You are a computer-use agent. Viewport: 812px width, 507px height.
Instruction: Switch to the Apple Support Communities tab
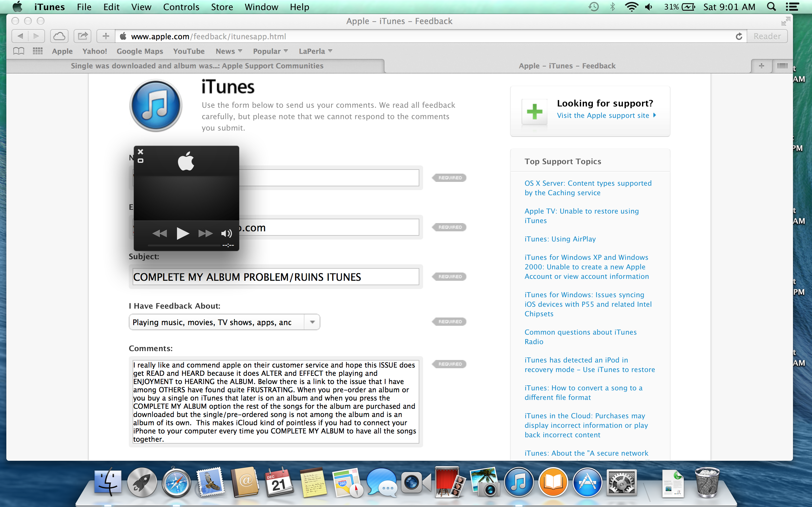(197, 66)
